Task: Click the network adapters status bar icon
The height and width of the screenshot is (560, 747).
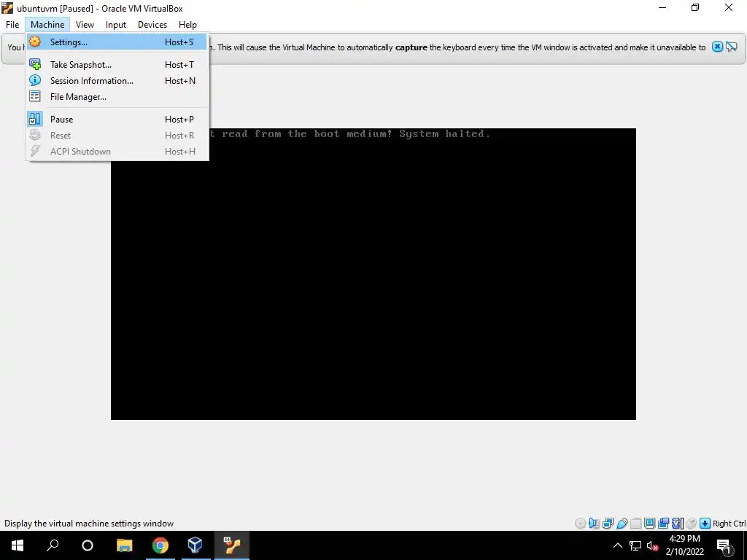Action: click(x=608, y=524)
